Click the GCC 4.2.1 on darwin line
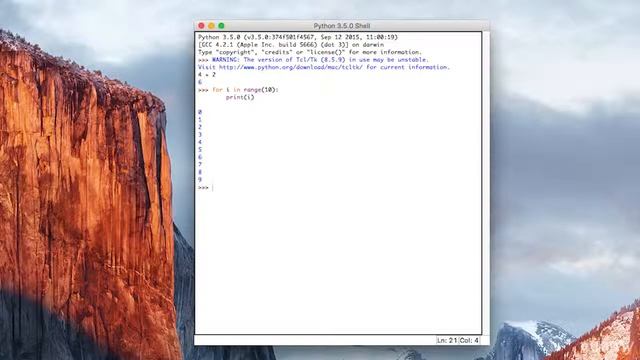 tap(291, 44)
